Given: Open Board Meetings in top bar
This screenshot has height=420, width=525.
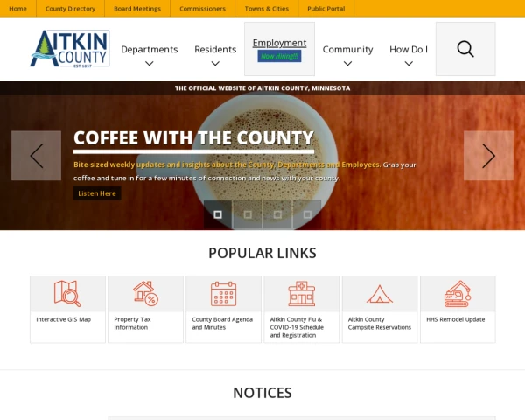Looking at the screenshot, I should pyautogui.click(x=137, y=9).
